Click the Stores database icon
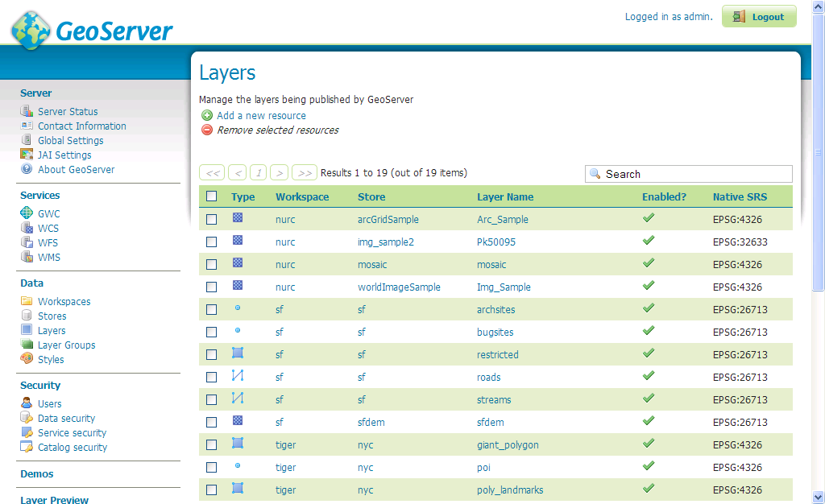 click(x=27, y=315)
